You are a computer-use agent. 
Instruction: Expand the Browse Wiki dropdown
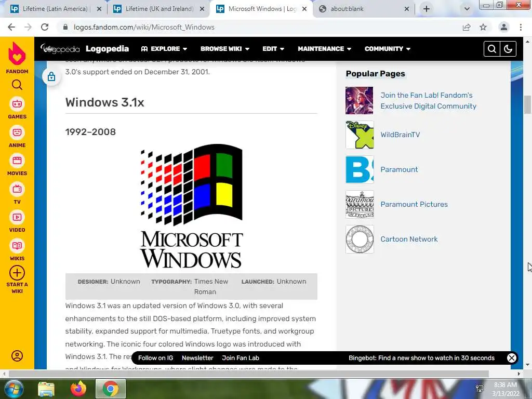pyautogui.click(x=225, y=49)
